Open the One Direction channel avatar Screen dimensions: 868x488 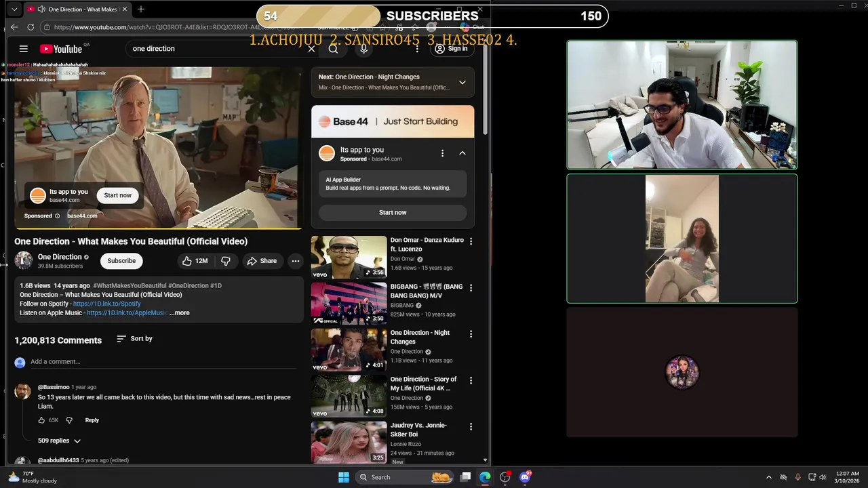(24, 260)
